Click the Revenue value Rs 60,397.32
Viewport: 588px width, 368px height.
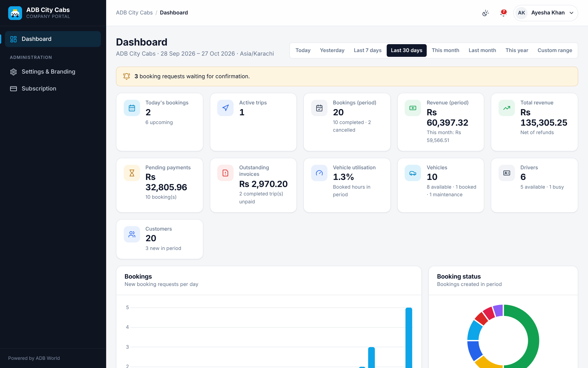pyautogui.click(x=447, y=117)
